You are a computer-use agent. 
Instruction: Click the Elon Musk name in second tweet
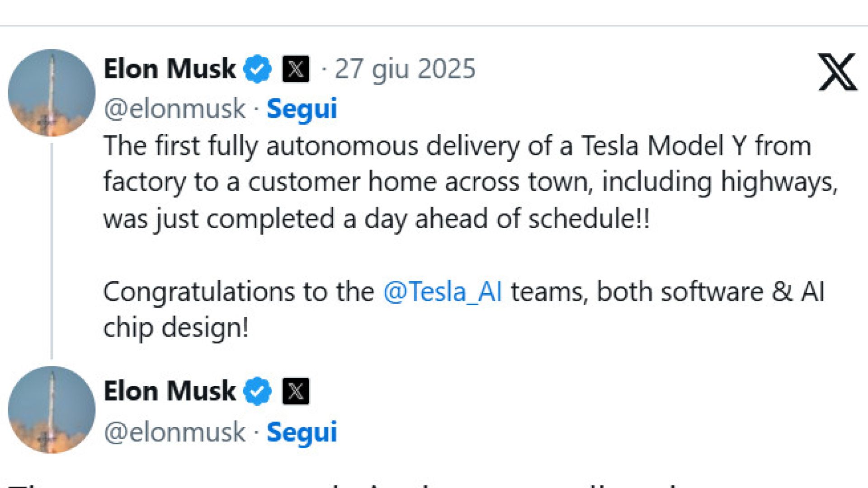(x=170, y=391)
